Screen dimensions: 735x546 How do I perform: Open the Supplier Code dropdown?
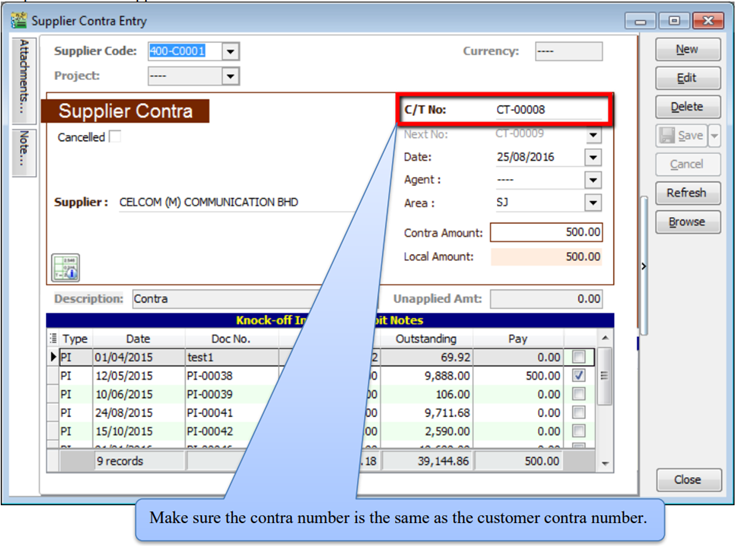coord(231,51)
